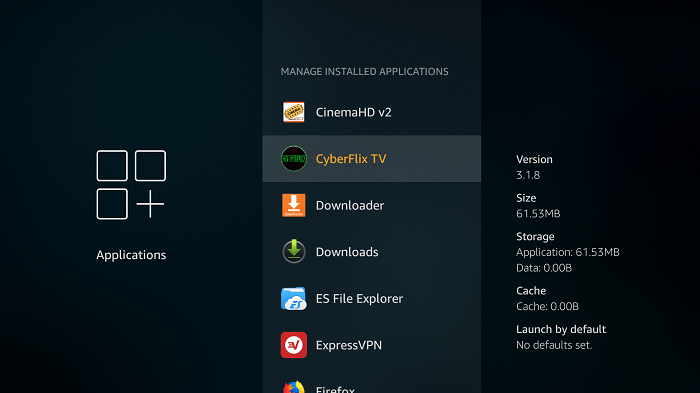
Task: Click the Size label
Action: click(x=526, y=198)
